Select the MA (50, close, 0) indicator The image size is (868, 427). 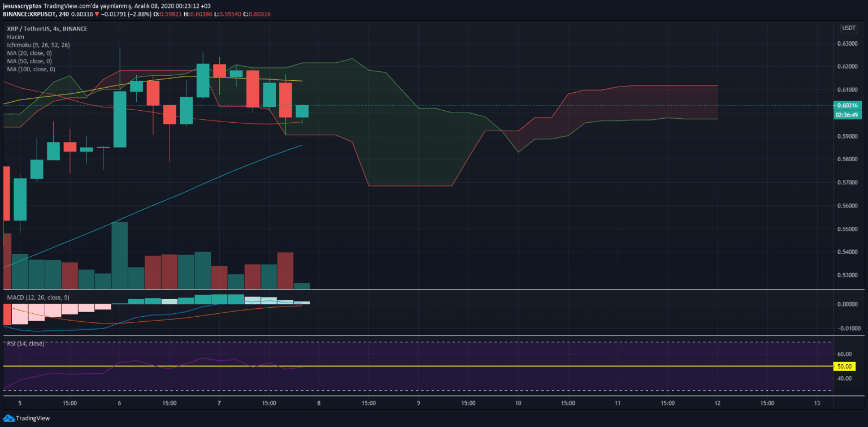click(x=29, y=61)
